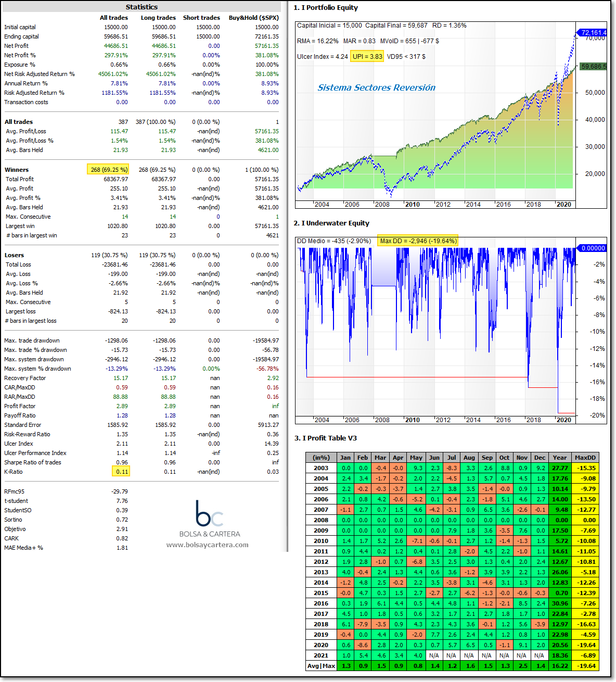
Task: Select the "Largest loss" row label
Action: point(21,311)
